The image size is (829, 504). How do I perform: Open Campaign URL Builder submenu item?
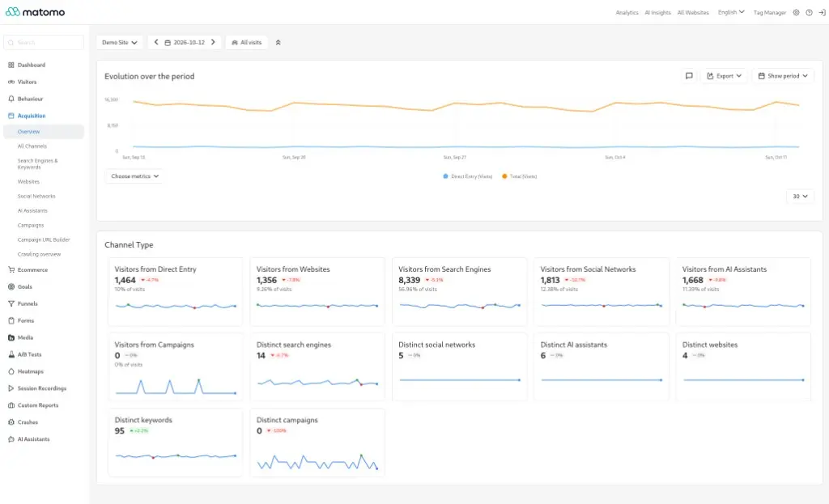tap(44, 239)
